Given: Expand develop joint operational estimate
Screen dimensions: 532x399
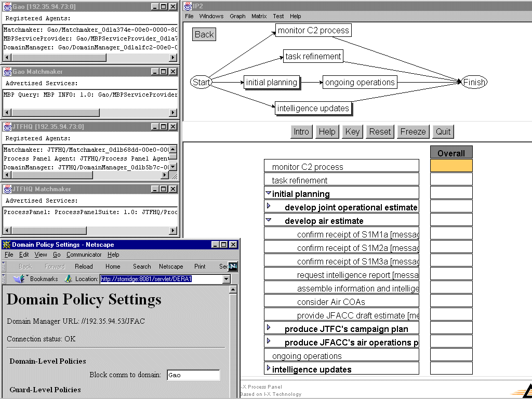Looking at the screenshot, I should pyautogui.click(x=269, y=206).
